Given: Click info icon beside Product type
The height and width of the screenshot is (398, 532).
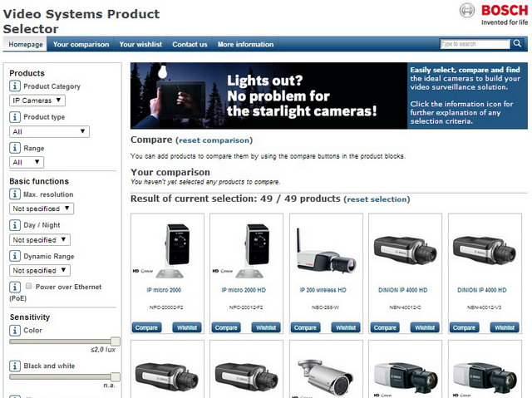Looking at the screenshot, I should pyautogui.click(x=15, y=117).
